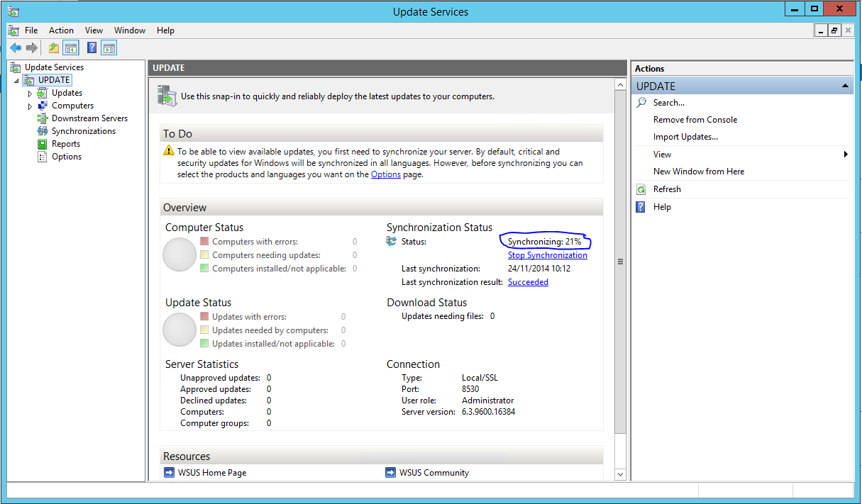Viewport: 862px width, 504px height.
Task: Select the Options label in the tree
Action: pos(67,157)
